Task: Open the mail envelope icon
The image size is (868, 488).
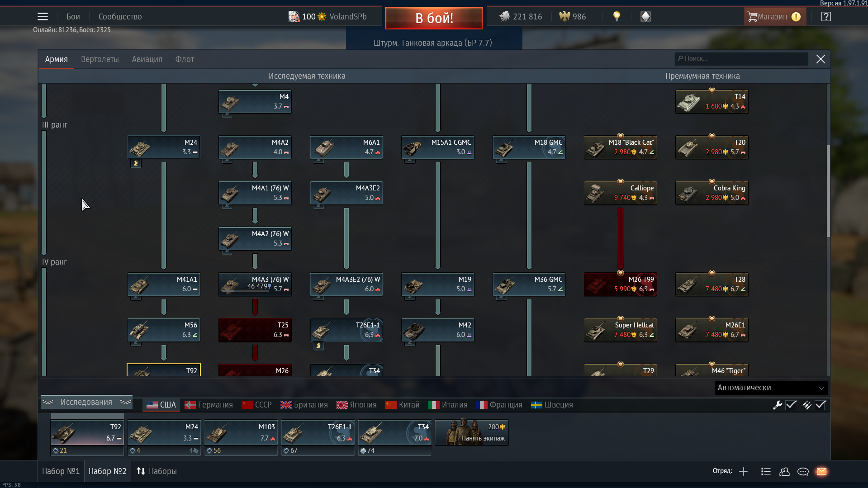Action: pos(821,472)
